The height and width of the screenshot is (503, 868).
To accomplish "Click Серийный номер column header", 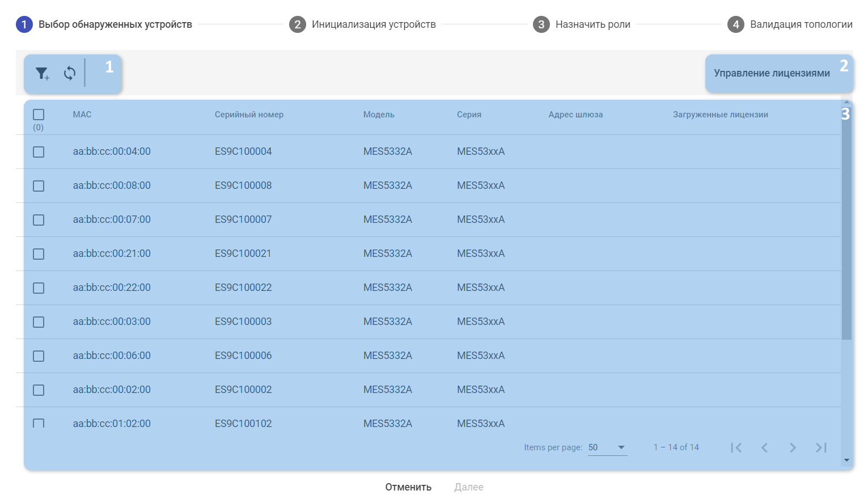I will pos(249,115).
